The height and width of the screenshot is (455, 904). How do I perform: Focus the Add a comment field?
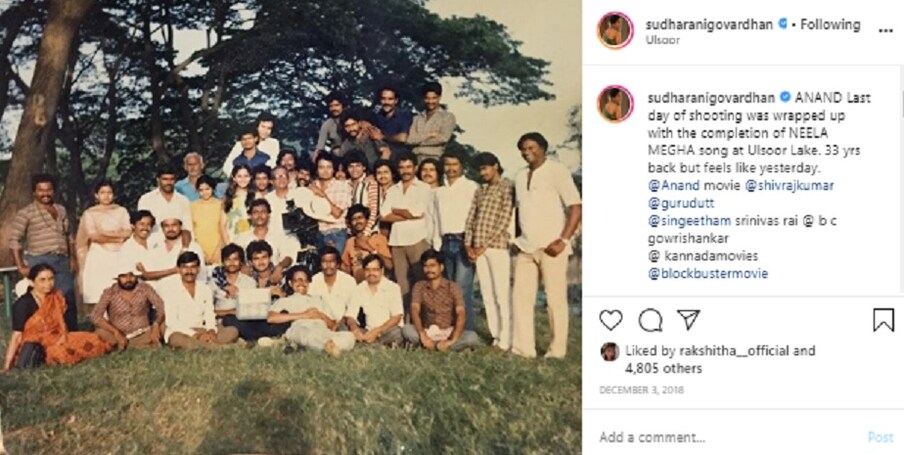coord(728,437)
